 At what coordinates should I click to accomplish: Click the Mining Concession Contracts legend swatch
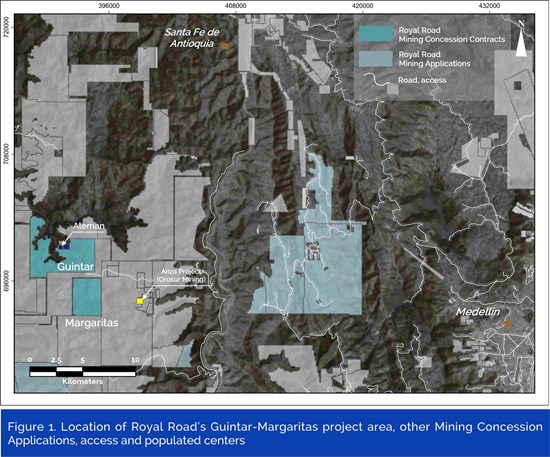click(376, 34)
